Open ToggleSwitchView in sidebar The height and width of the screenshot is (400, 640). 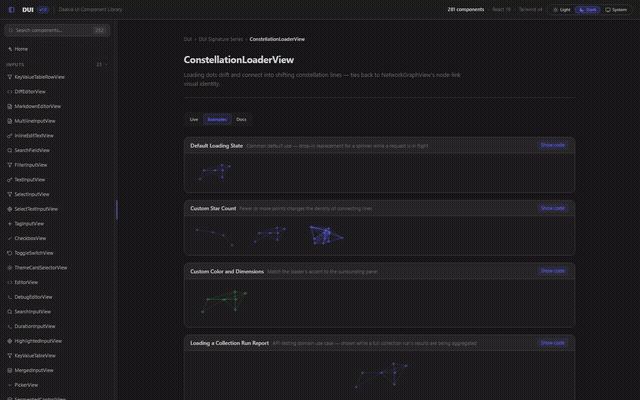coord(57,253)
